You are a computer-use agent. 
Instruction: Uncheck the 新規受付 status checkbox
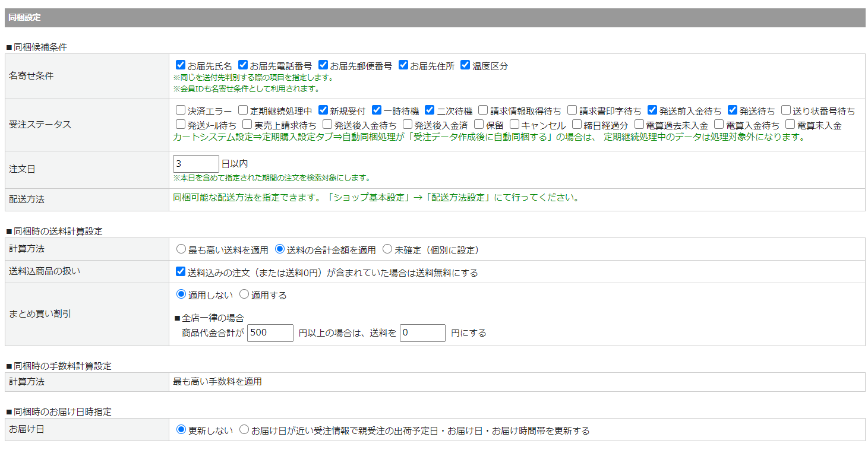(x=323, y=110)
